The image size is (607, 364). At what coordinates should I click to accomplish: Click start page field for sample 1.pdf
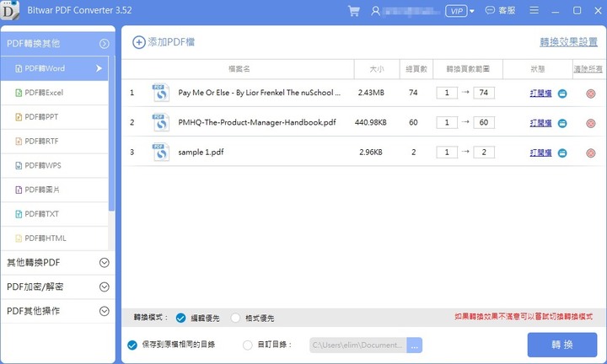(447, 153)
